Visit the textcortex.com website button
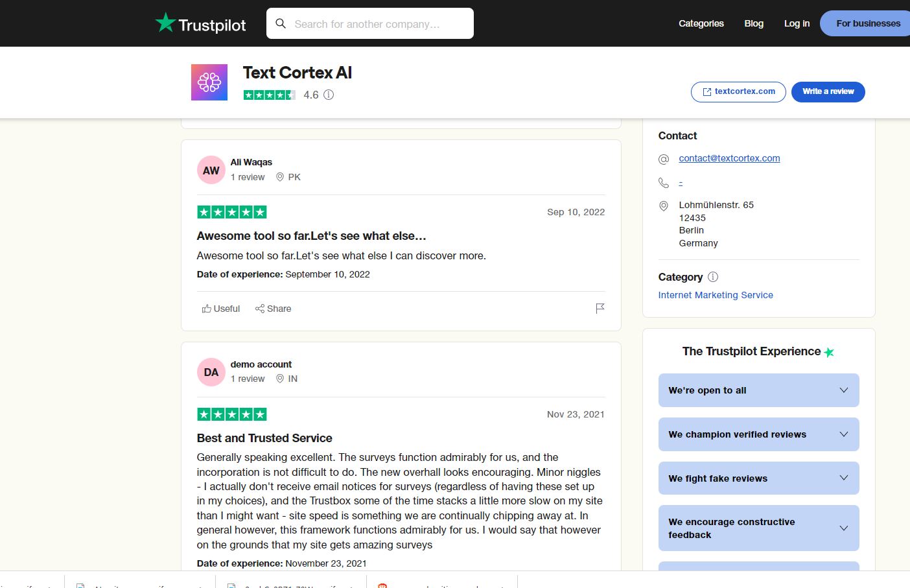Screen dimensions: 910x588 [738, 91]
